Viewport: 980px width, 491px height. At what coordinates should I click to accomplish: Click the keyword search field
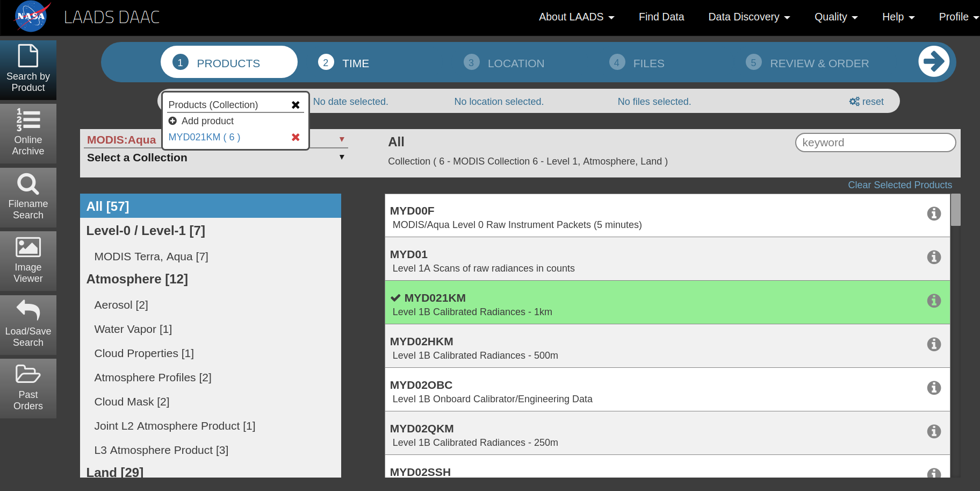[x=875, y=143]
